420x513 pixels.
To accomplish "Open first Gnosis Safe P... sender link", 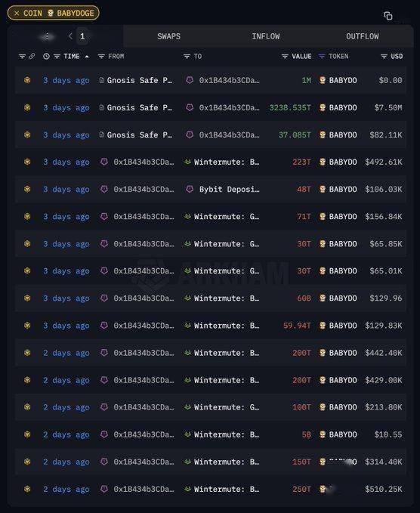I will click(139, 81).
